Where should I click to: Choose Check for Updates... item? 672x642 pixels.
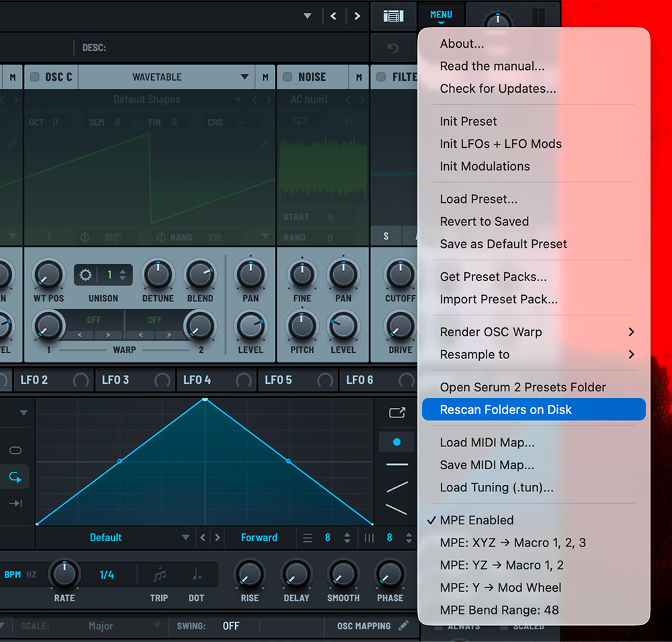click(534, 89)
